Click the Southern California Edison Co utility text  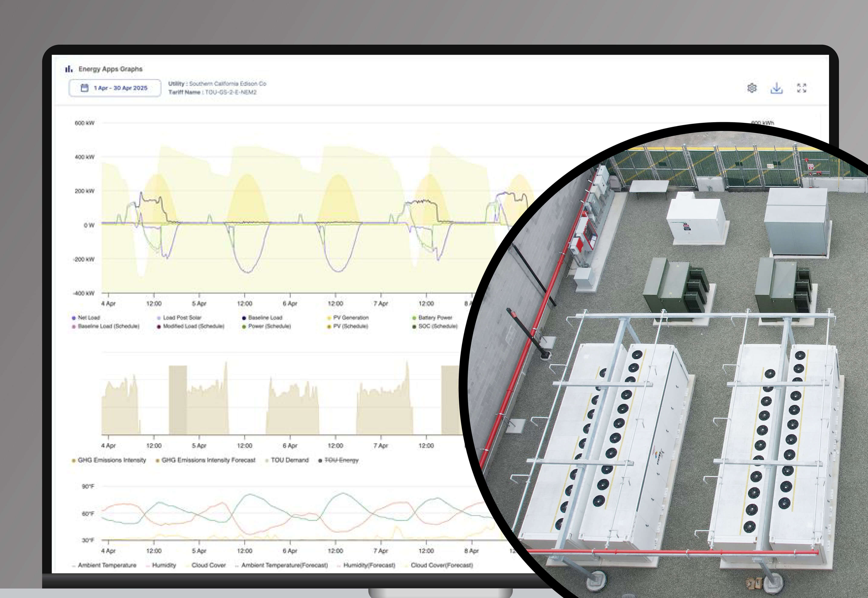(228, 84)
